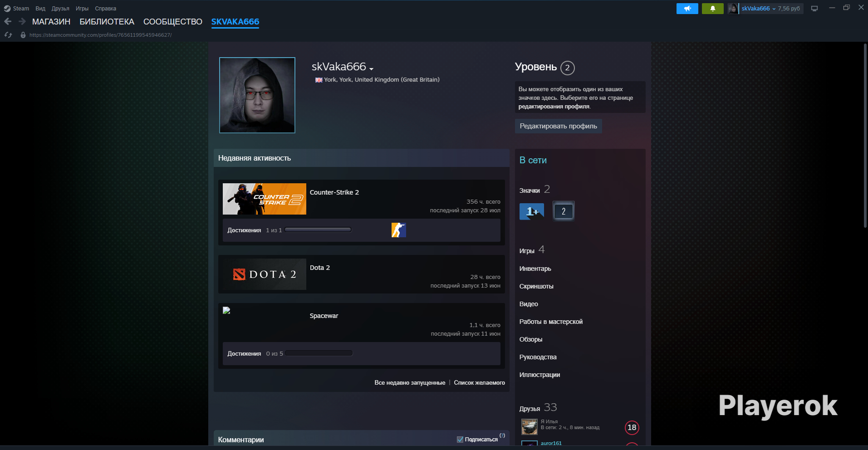Open the Spacewar title link
This screenshot has width=868, height=450.
coord(324,316)
